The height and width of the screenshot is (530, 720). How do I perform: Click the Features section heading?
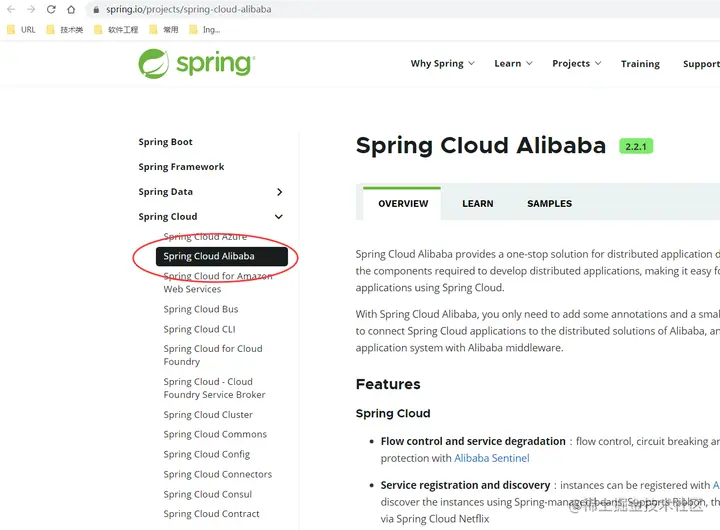(388, 384)
